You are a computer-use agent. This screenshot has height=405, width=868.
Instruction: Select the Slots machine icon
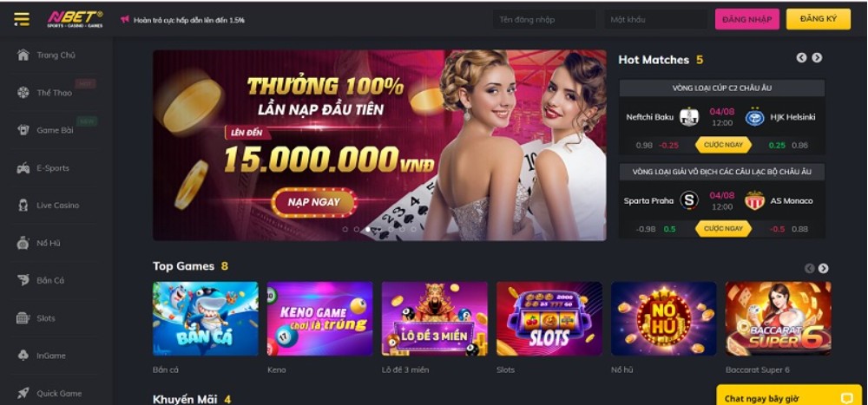tap(23, 317)
